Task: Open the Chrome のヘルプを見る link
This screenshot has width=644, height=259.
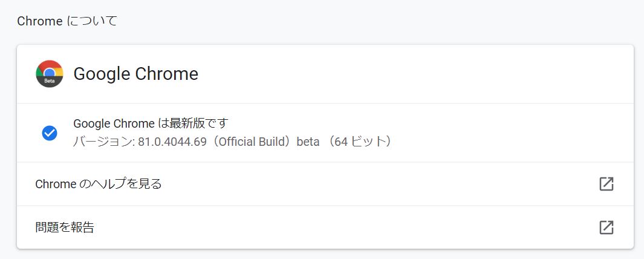Action: [99, 184]
